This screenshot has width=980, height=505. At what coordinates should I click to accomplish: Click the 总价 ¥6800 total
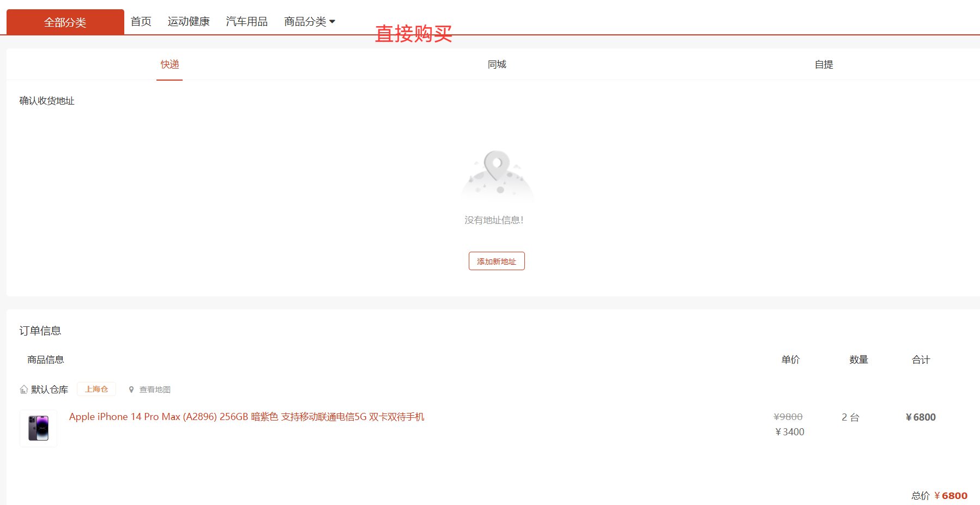(940, 496)
